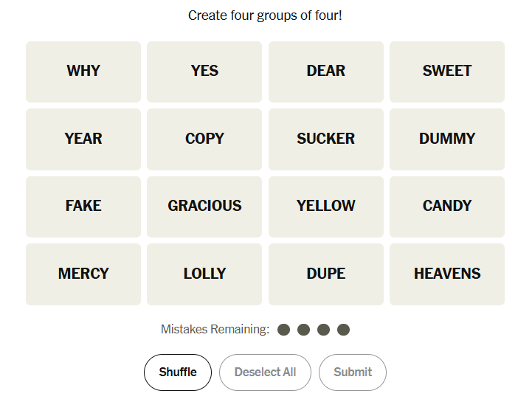
Task: Tap the YEAR word tile
Action: point(83,139)
